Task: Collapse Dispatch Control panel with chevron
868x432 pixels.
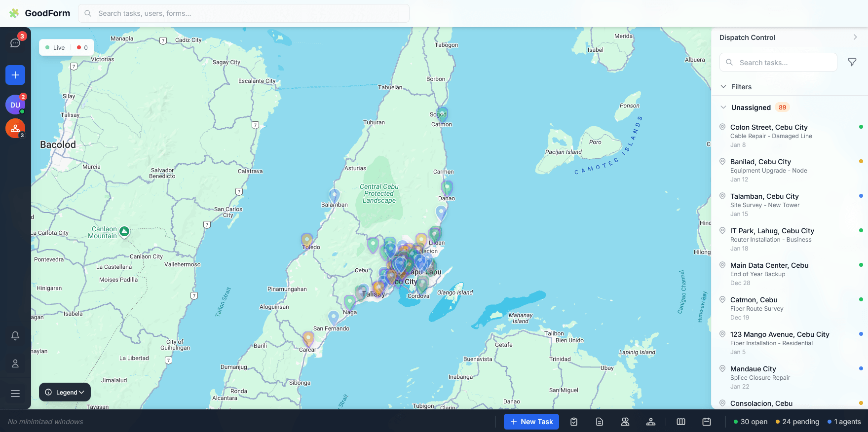Action: (x=855, y=37)
